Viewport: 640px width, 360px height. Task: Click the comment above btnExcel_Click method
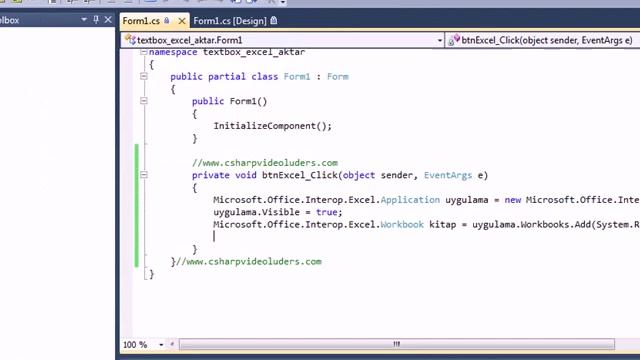click(265, 163)
